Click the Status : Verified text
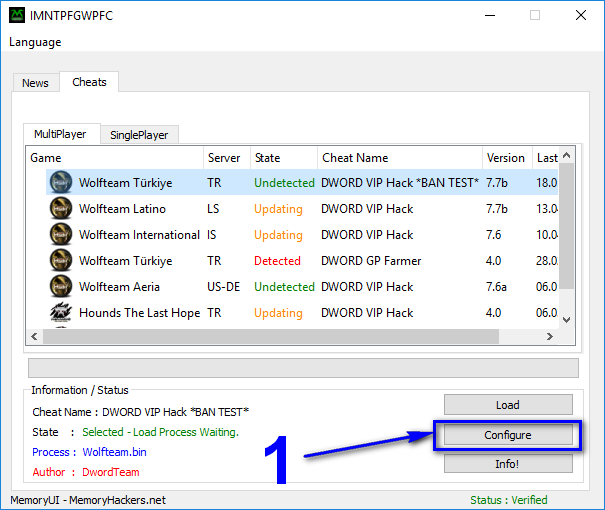 tap(509, 500)
